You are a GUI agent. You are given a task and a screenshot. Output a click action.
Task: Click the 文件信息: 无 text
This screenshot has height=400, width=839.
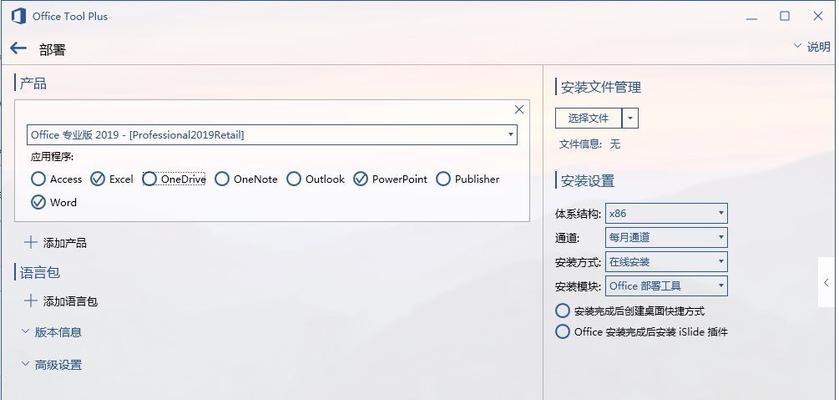coord(590,144)
